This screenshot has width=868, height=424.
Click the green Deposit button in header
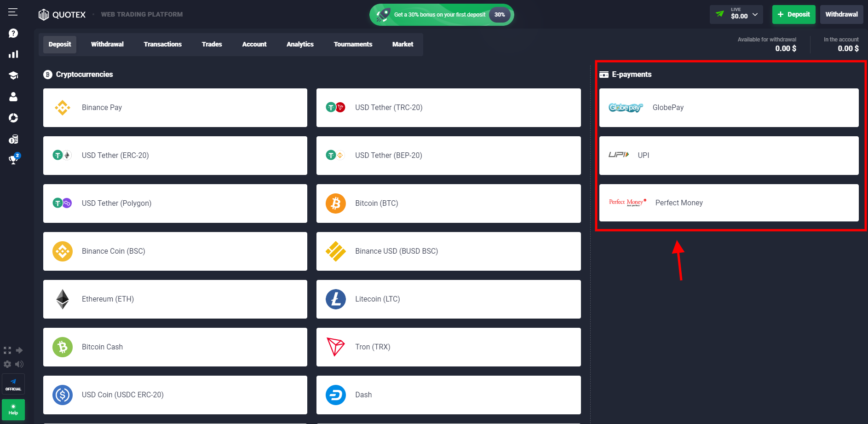tap(794, 14)
